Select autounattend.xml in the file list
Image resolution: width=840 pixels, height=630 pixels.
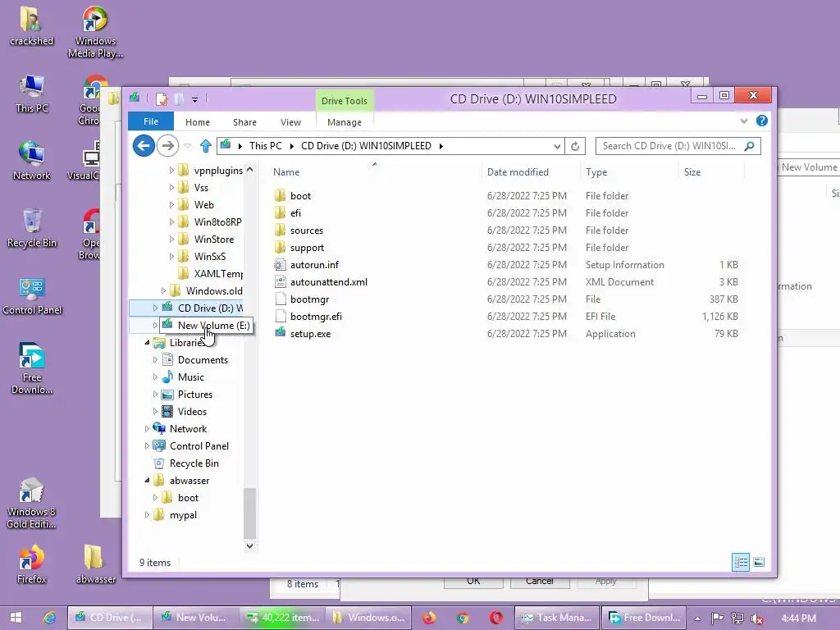coord(328,282)
